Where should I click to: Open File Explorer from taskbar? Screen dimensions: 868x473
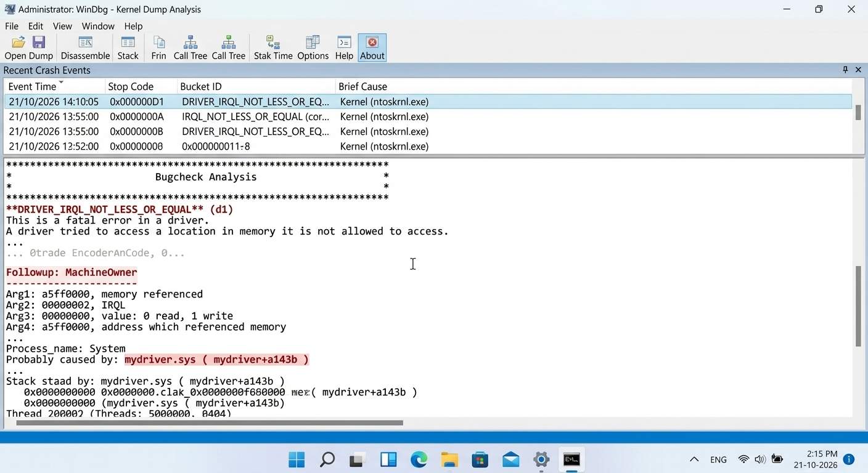coord(449,459)
